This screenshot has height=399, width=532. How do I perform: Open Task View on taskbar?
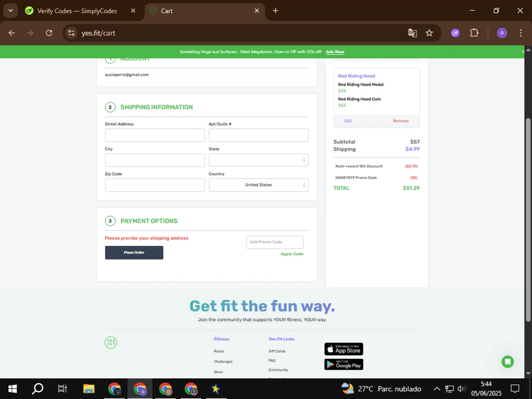(x=62, y=389)
